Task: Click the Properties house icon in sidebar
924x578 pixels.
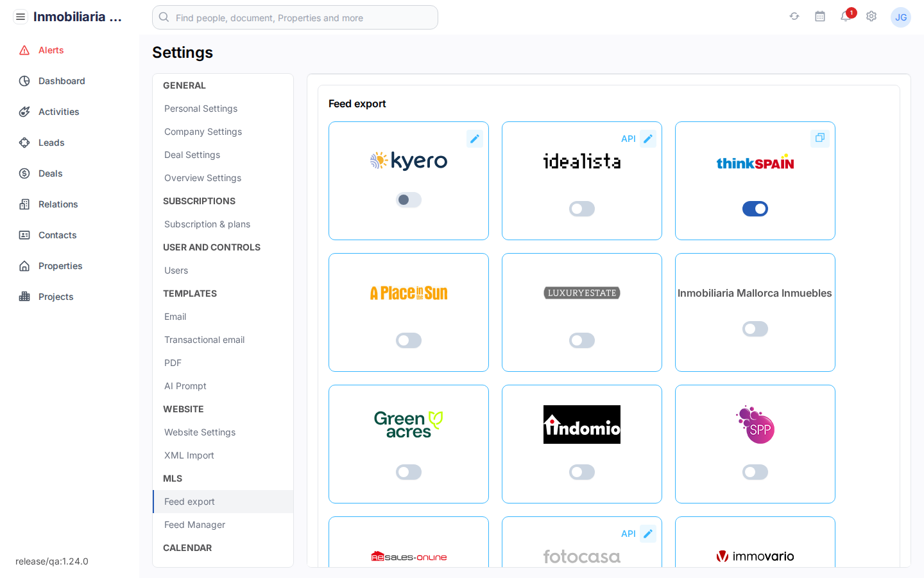Action: point(25,265)
